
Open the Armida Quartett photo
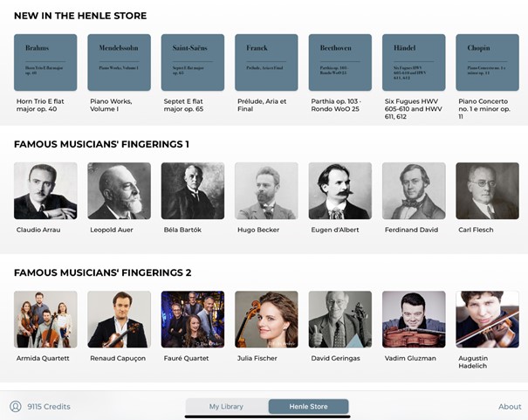pyautogui.click(x=45, y=320)
